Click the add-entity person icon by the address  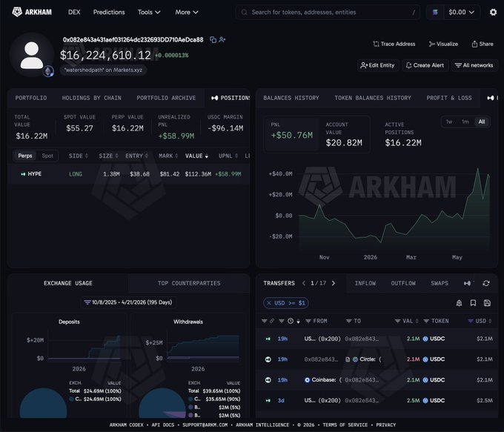pyautogui.click(x=222, y=39)
